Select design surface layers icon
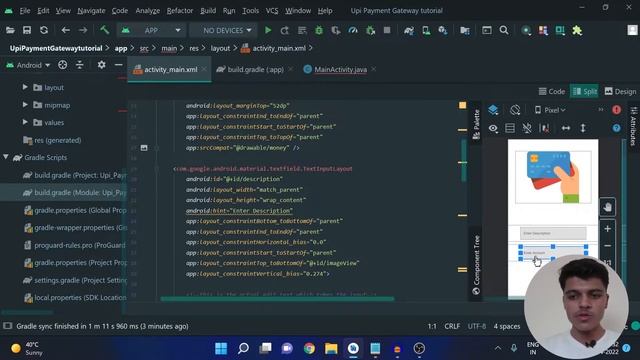The height and width of the screenshot is (360, 640). pyautogui.click(x=493, y=110)
